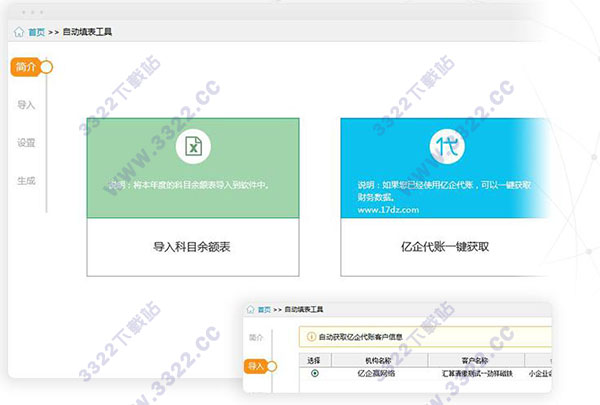Select the radio button for 亿企赢网络 row

[315, 373]
